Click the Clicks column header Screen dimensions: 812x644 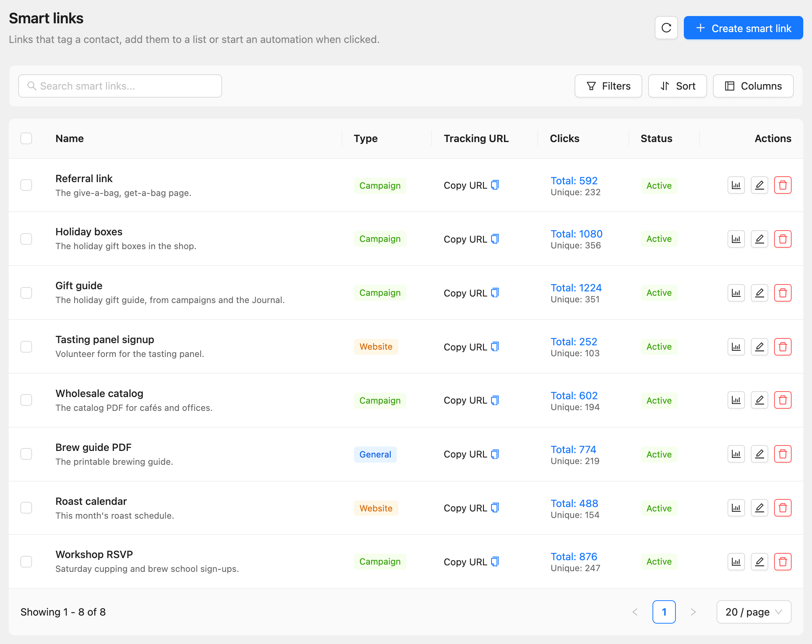tap(564, 138)
